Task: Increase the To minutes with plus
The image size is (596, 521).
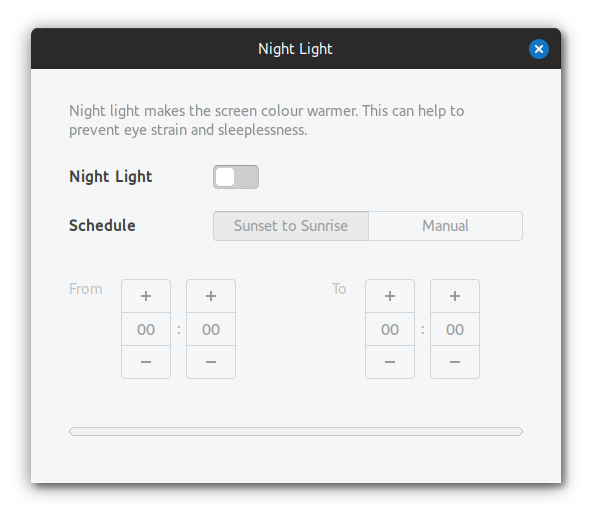Action: pyautogui.click(x=455, y=296)
